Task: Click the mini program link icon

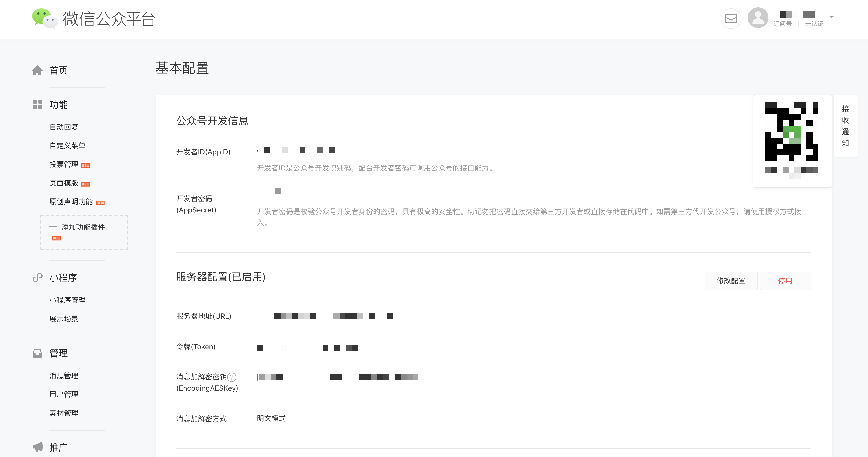Action: click(x=37, y=277)
